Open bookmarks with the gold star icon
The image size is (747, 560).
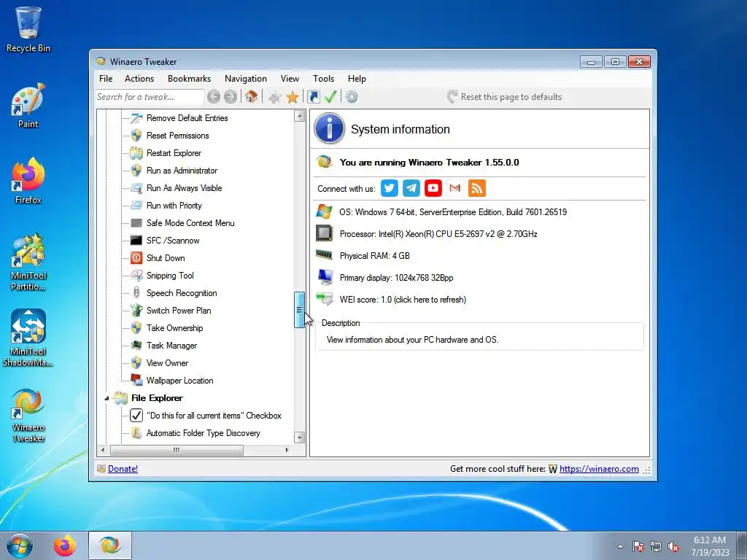tap(293, 97)
